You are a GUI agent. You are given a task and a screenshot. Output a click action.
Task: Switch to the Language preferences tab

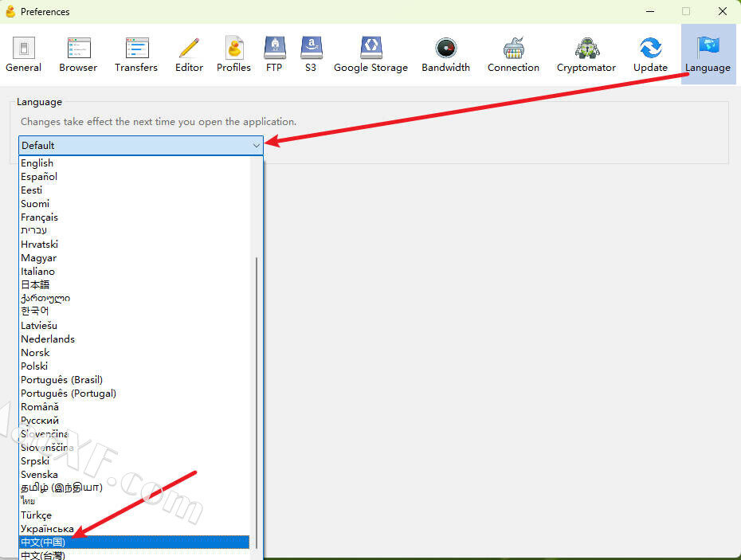click(708, 53)
